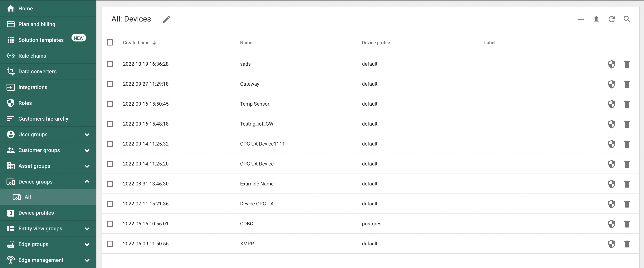Expand the User groups section
This screenshot has height=268, width=644.
pyautogui.click(x=87, y=134)
